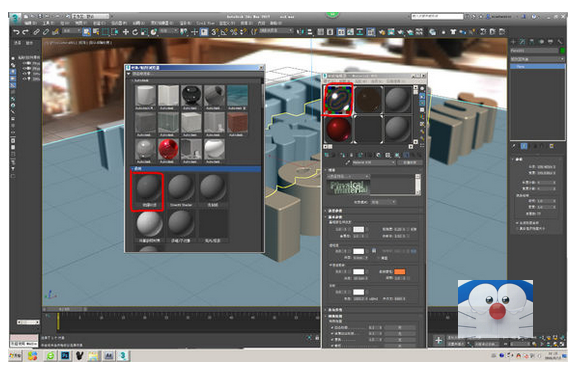583x388 pixels.
Task: Click Get Material in Material Editor toolbar
Action: 327,155
